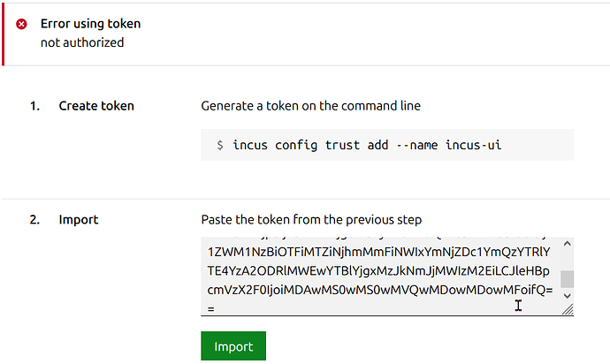
Task: Click "Generate a token on the command line" text
Action: pyautogui.click(x=310, y=106)
